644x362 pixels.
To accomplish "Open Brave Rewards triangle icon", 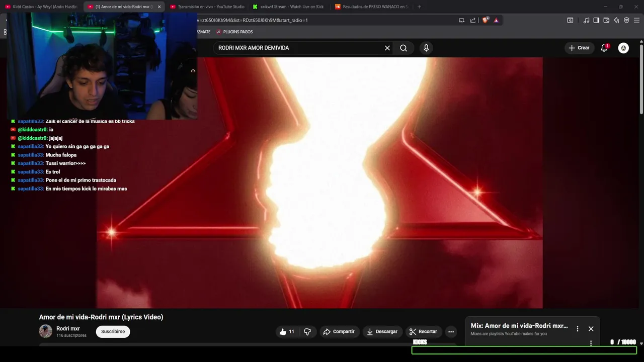I will [x=496, y=20].
